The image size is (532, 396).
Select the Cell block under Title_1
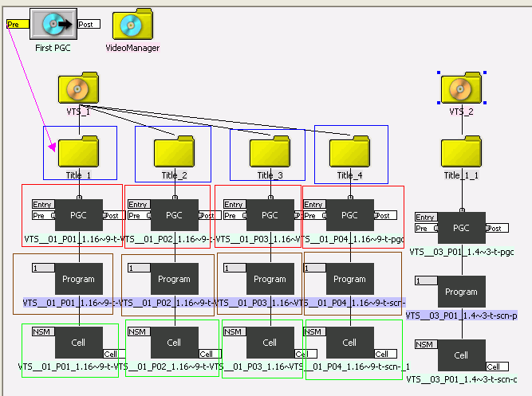79,343
